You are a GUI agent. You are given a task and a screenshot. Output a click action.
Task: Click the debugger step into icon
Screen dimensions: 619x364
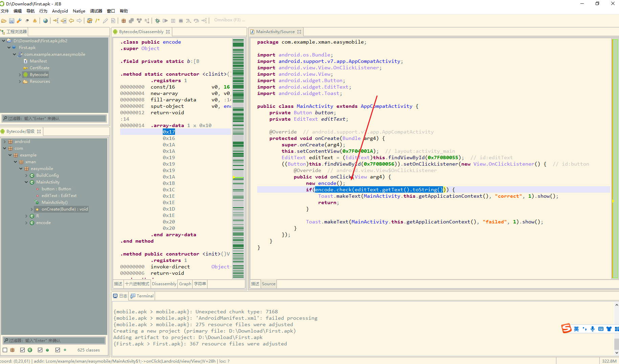coord(189,21)
